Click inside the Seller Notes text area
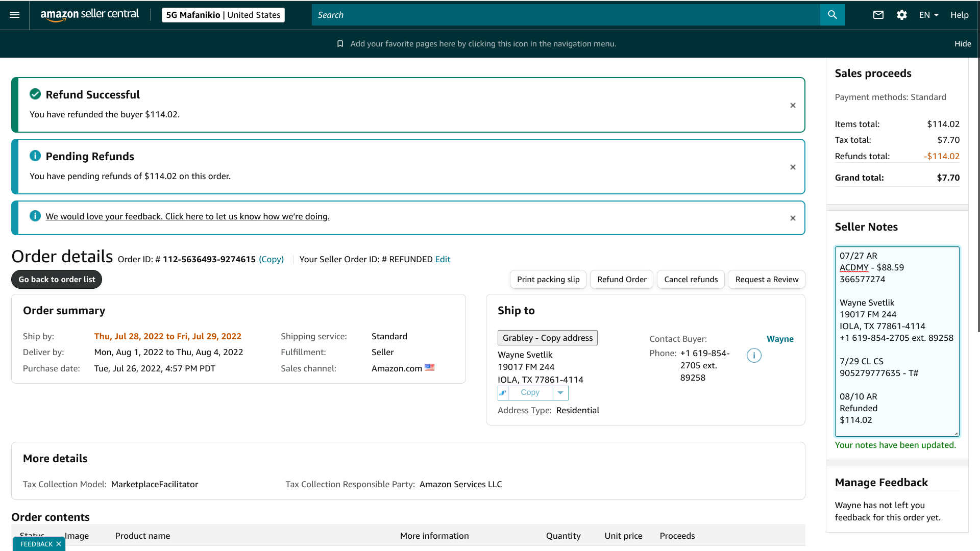The height and width of the screenshot is (551, 980). 897,341
